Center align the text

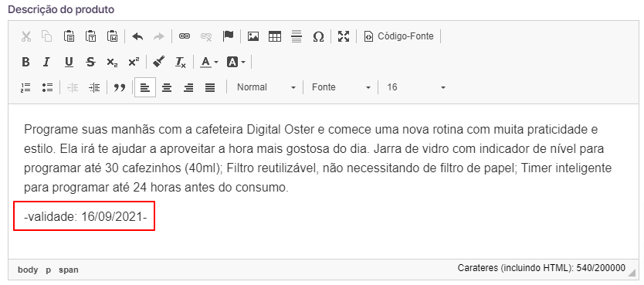[x=167, y=87]
